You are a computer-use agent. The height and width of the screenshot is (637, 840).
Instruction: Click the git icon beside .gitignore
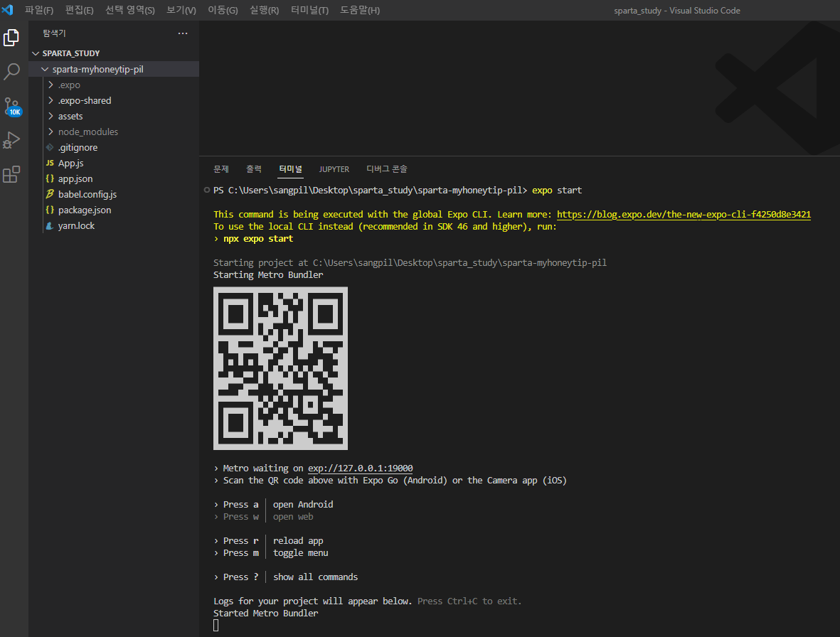(x=50, y=147)
